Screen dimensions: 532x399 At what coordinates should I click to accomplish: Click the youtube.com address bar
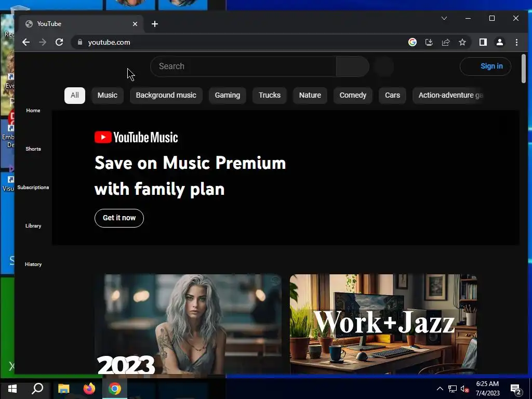coord(237,42)
